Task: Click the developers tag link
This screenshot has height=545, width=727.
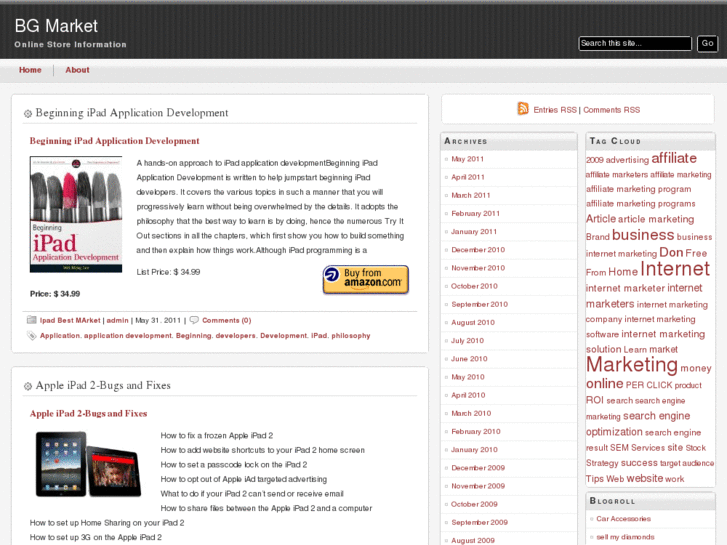Action: tap(236, 336)
